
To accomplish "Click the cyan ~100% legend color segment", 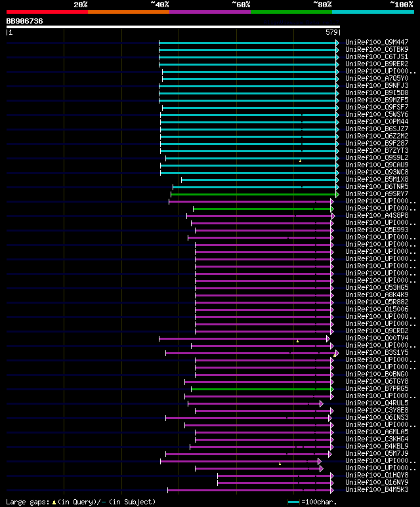I will [373, 12].
